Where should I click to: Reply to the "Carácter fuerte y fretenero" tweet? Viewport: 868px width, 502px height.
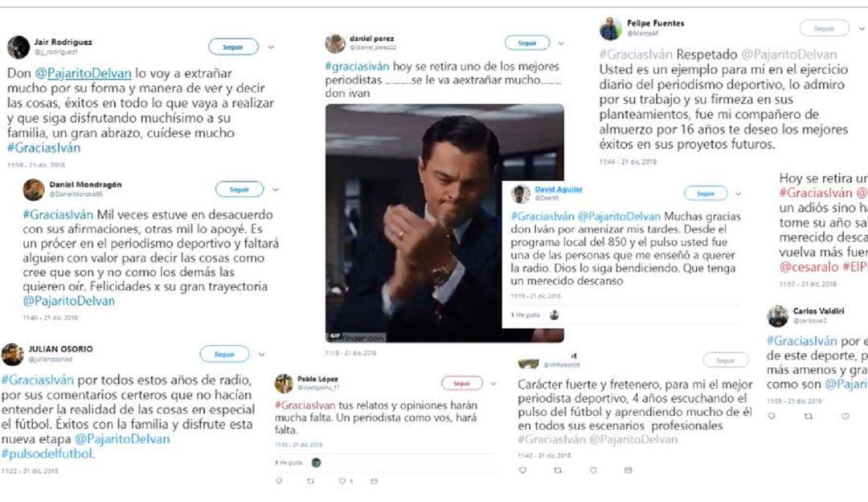[522, 470]
